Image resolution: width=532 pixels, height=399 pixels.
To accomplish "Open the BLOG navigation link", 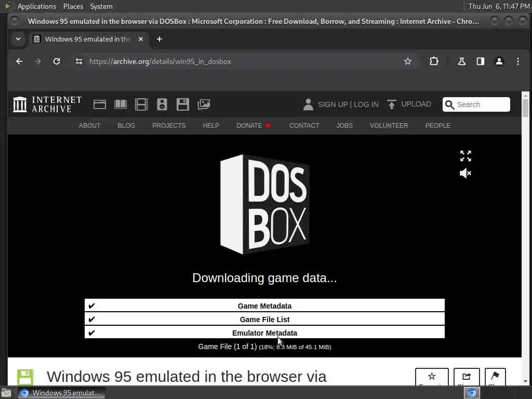I will [126, 126].
